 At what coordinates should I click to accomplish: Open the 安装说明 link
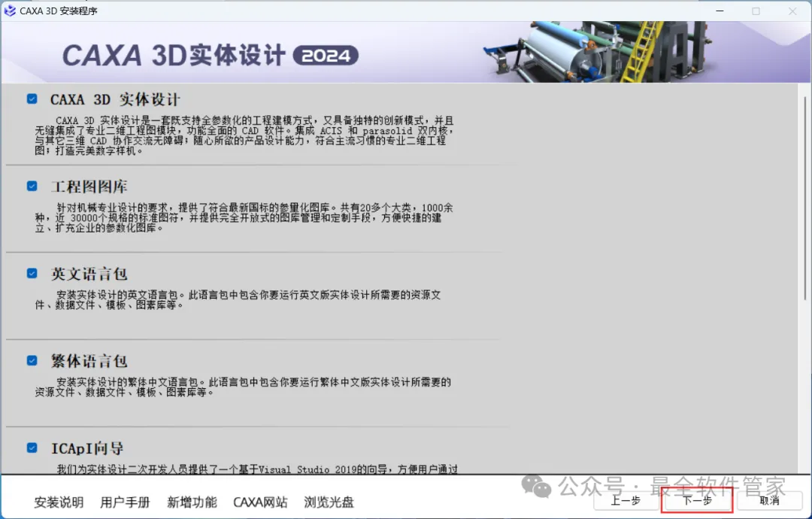pos(59,502)
